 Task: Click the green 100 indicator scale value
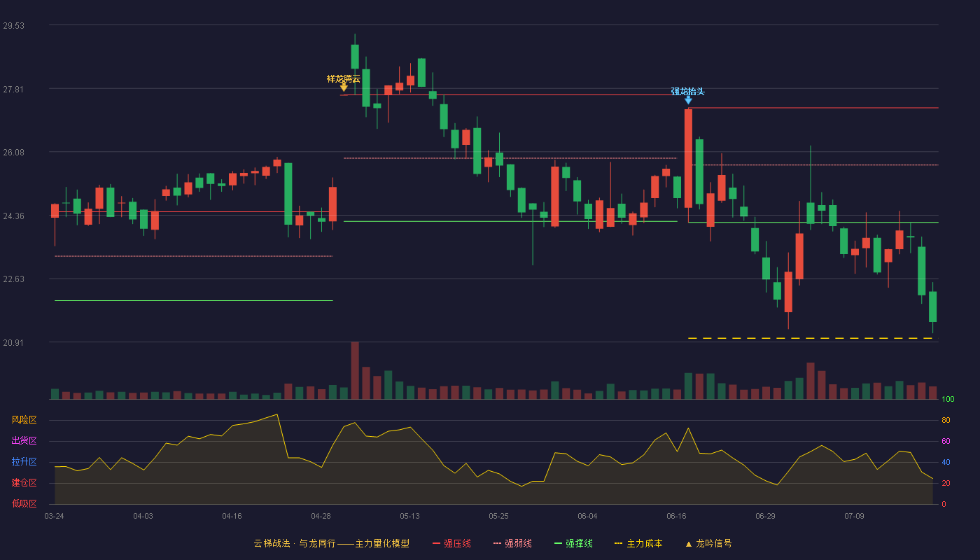click(x=948, y=399)
